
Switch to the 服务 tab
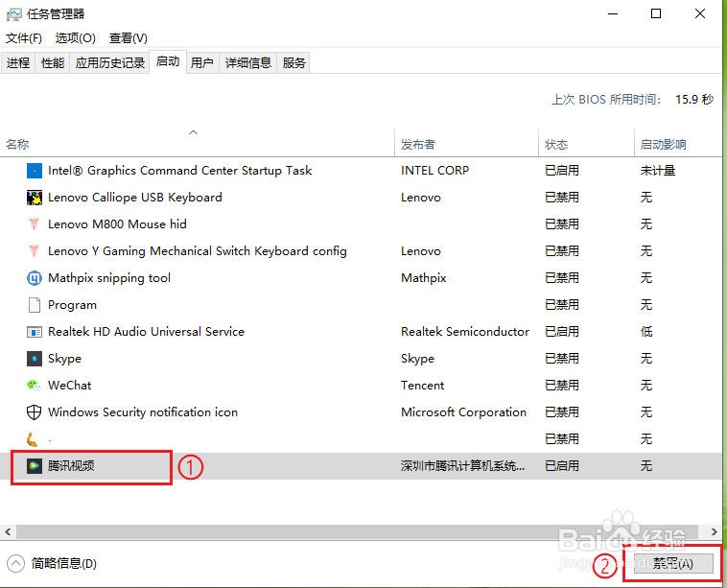point(293,62)
